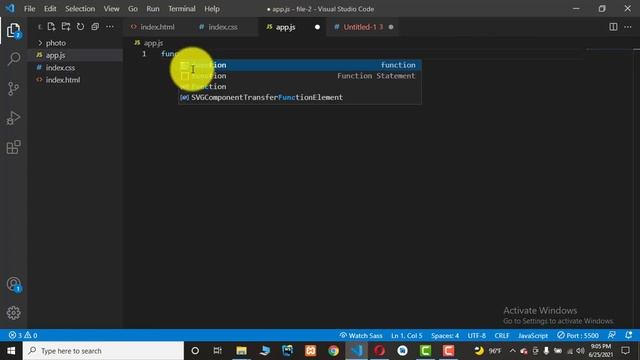The image size is (640, 360).
Task: Split the editor to the right
Action: click(x=613, y=27)
